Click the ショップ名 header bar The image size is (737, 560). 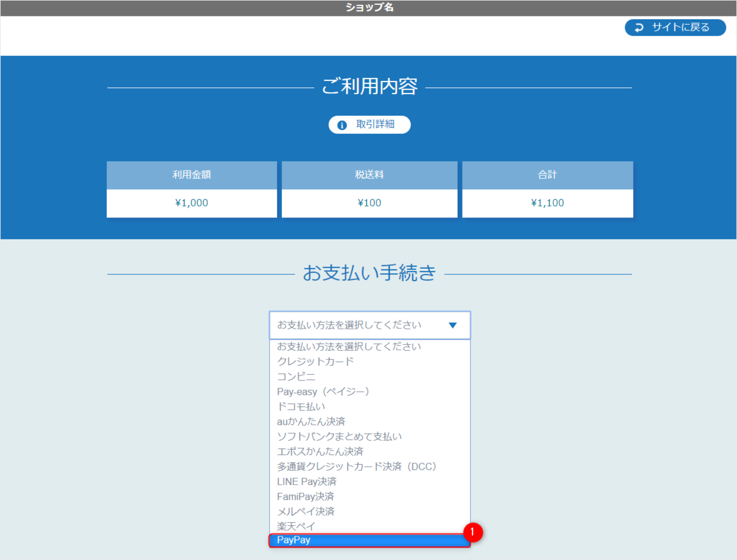pyautogui.click(x=368, y=8)
